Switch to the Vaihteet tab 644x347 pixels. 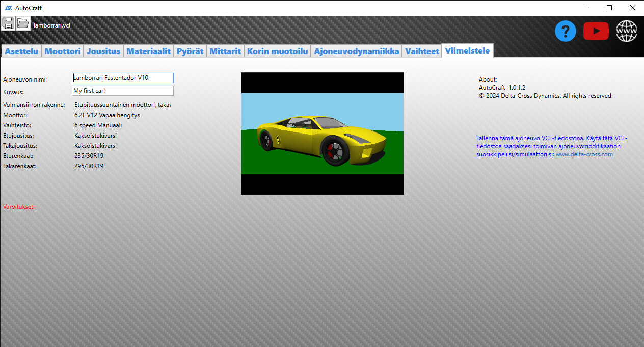click(422, 51)
